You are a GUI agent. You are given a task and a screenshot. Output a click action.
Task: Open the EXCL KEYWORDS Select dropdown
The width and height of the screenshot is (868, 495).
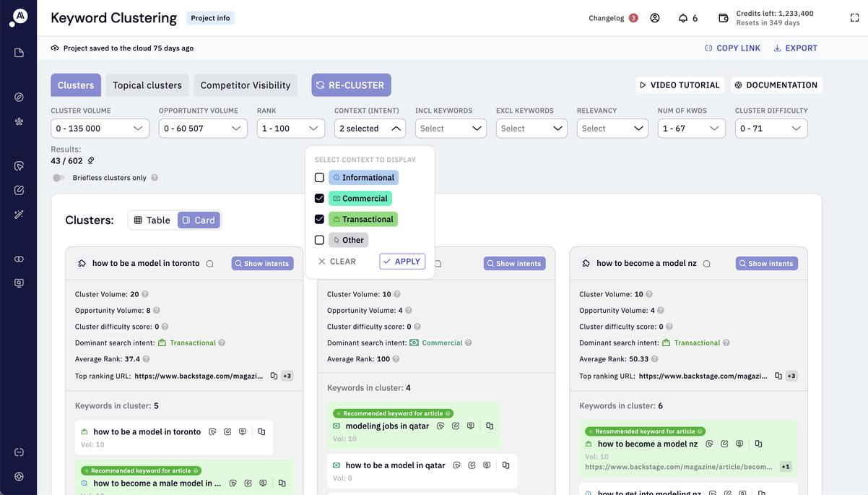[x=531, y=128]
